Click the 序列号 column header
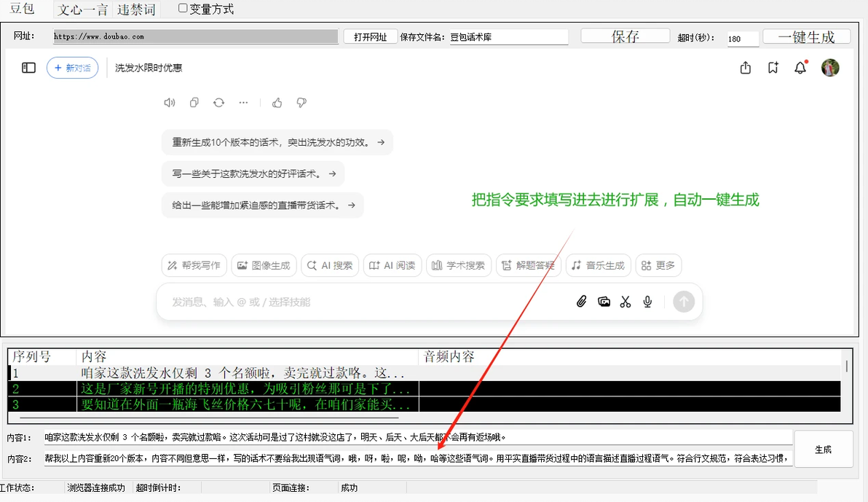The width and height of the screenshot is (868, 502). 42,356
